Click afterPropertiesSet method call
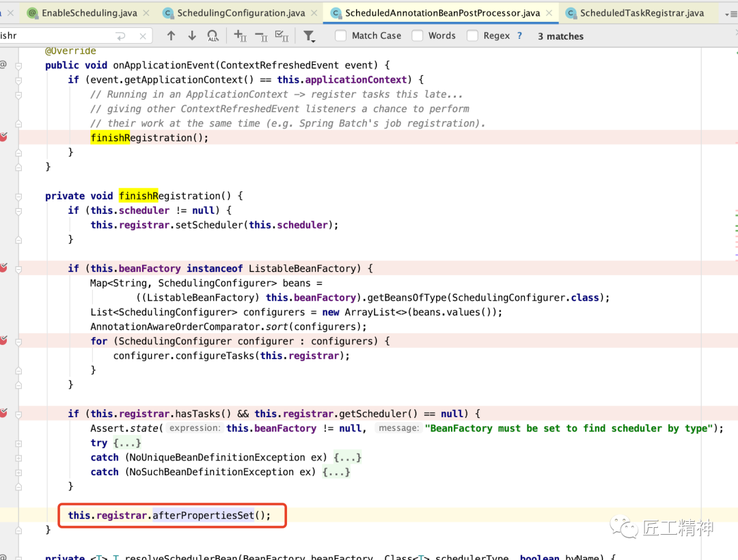Screen dimensions: 738x560 click(x=204, y=516)
